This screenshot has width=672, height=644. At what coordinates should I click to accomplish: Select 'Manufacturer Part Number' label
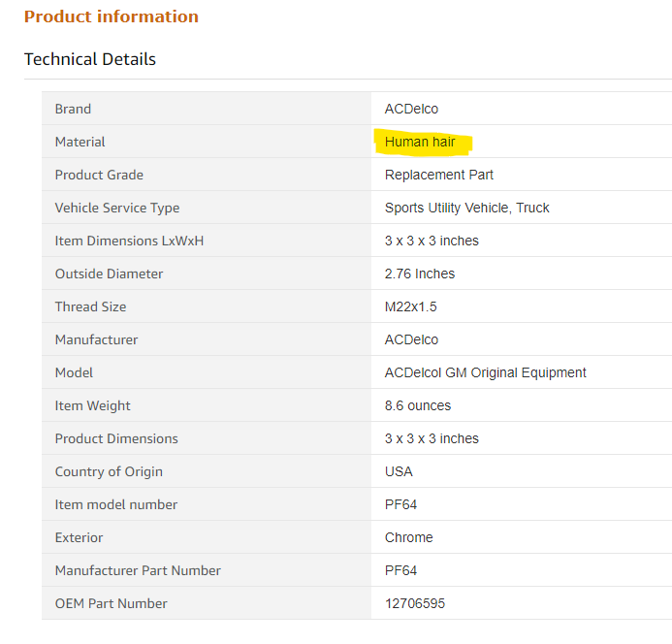coord(138,571)
